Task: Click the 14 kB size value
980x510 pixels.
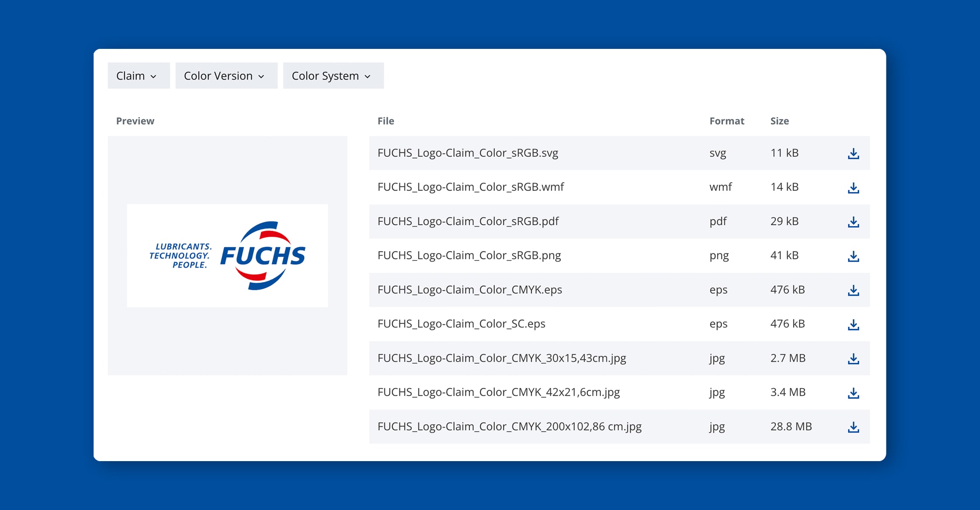Action: (x=784, y=187)
